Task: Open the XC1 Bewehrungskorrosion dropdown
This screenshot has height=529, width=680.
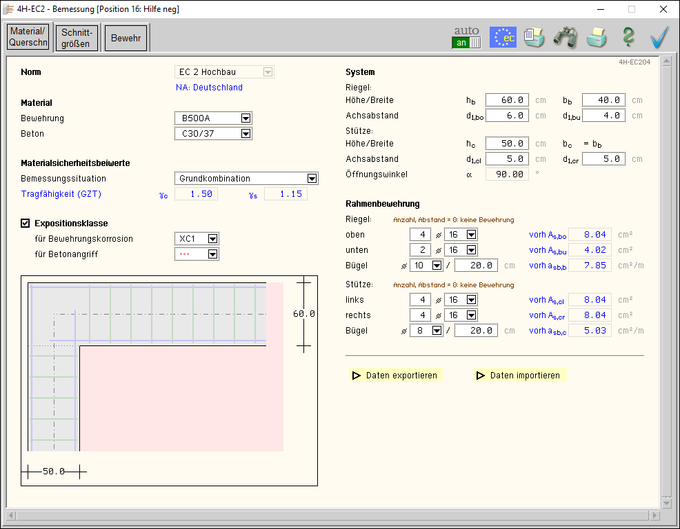Action: point(212,239)
